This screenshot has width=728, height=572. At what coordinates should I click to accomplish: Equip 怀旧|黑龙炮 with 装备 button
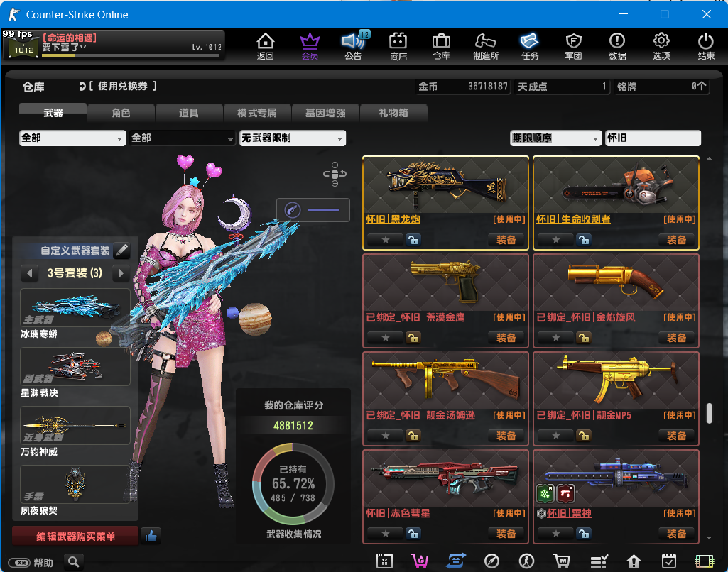pos(506,240)
